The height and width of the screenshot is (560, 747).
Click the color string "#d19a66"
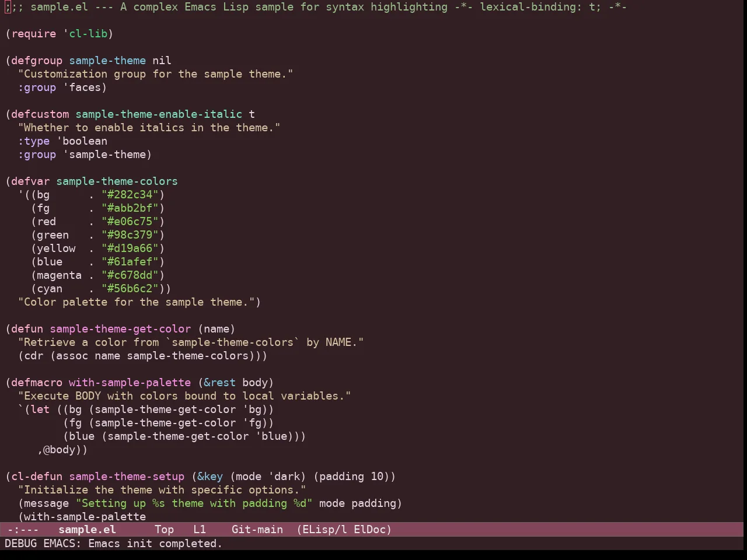coord(130,249)
